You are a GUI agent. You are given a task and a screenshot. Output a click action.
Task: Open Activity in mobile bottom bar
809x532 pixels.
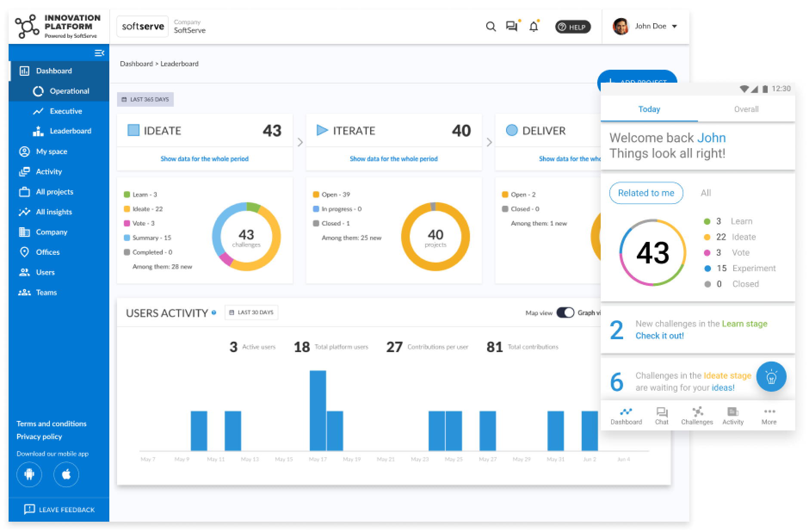pyautogui.click(x=733, y=416)
